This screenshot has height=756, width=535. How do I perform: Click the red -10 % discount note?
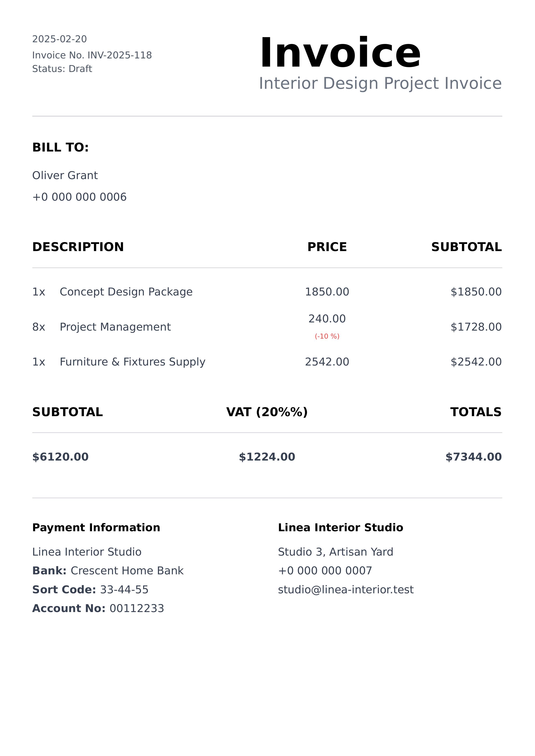pos(327,336)
